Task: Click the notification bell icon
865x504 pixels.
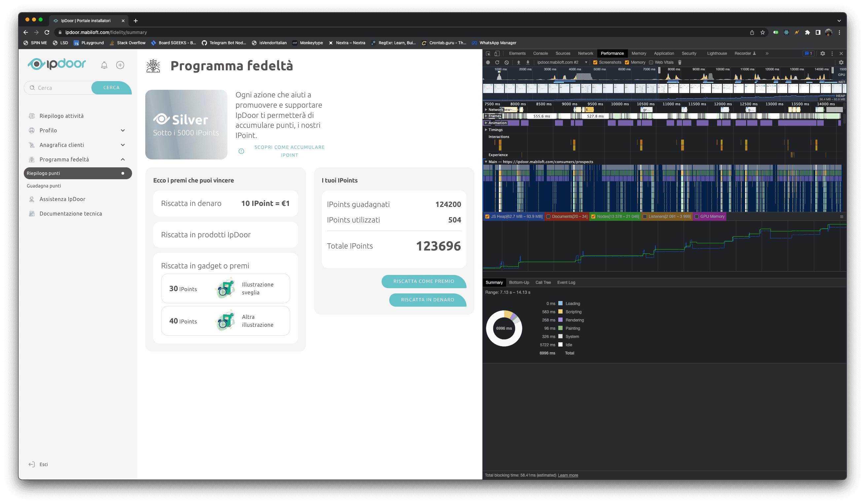Action: pos(104,65)
